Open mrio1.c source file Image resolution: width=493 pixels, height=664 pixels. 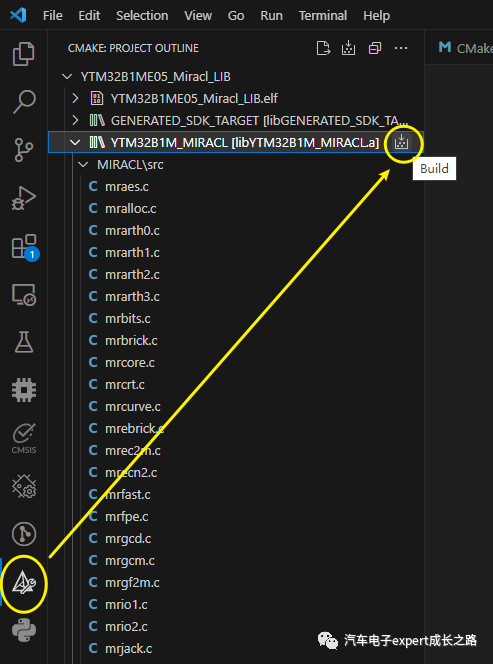click(x=126, y=605)
